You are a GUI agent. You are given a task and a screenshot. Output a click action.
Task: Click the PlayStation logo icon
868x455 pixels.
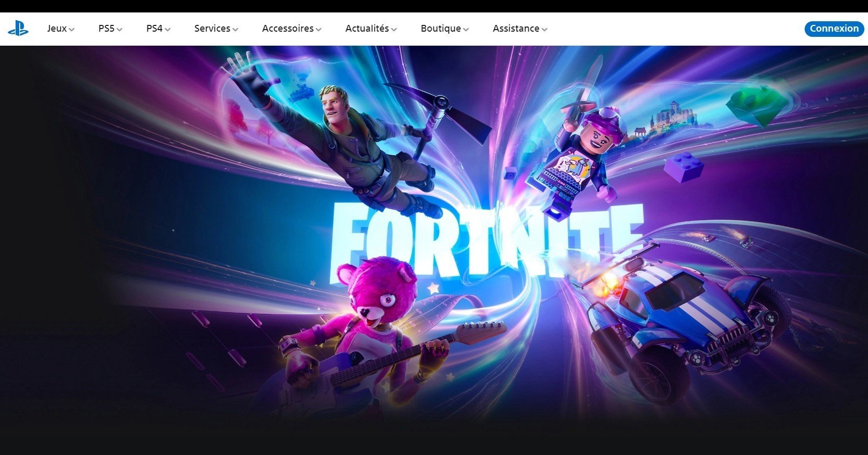coord(18,29)
